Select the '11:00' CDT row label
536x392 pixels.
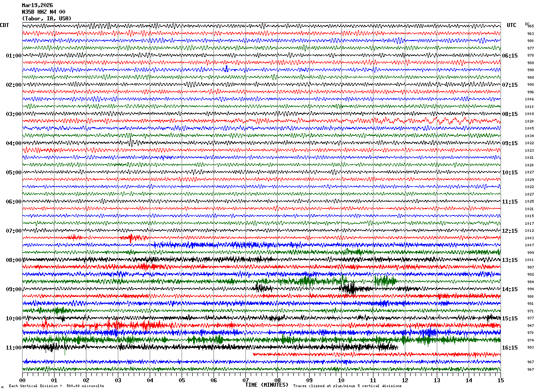14,348
